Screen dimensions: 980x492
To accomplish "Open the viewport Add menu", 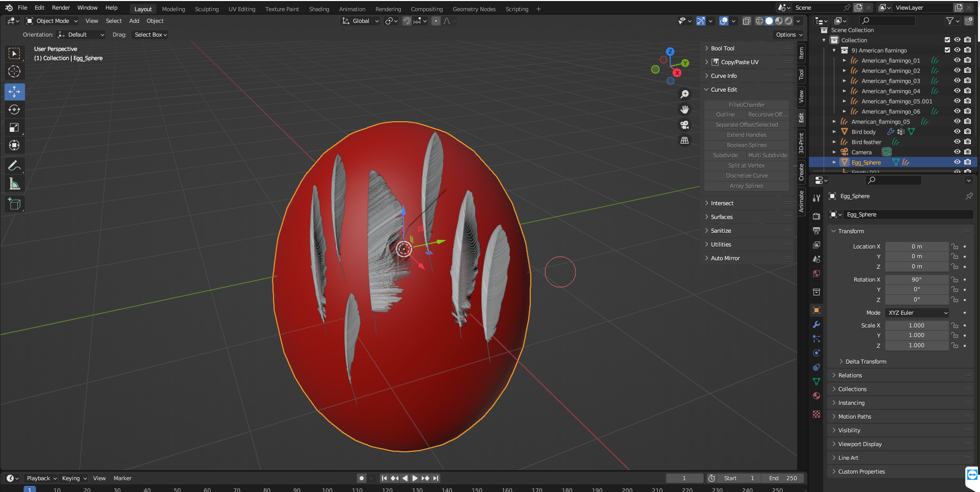I will click(134, 21).
